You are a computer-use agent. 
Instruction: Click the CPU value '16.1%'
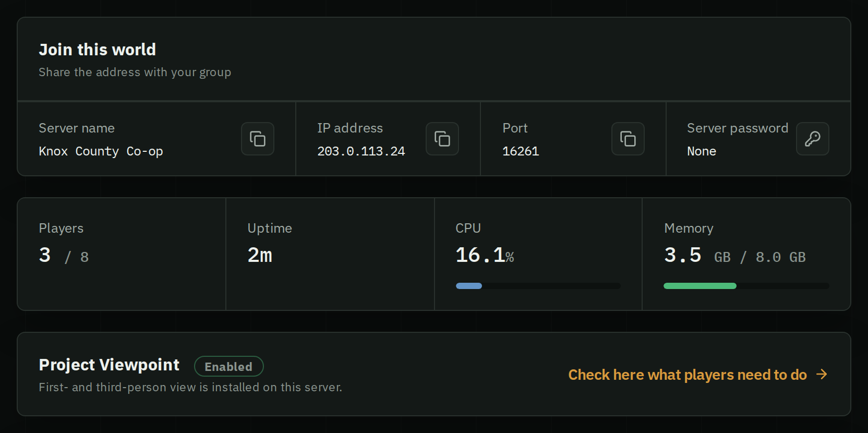[x=485, y=255]
